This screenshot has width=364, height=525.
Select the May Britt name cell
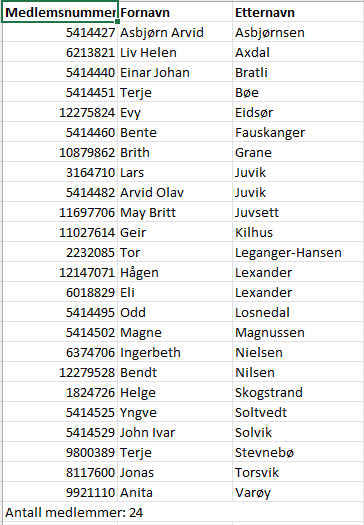pos(175,212)
